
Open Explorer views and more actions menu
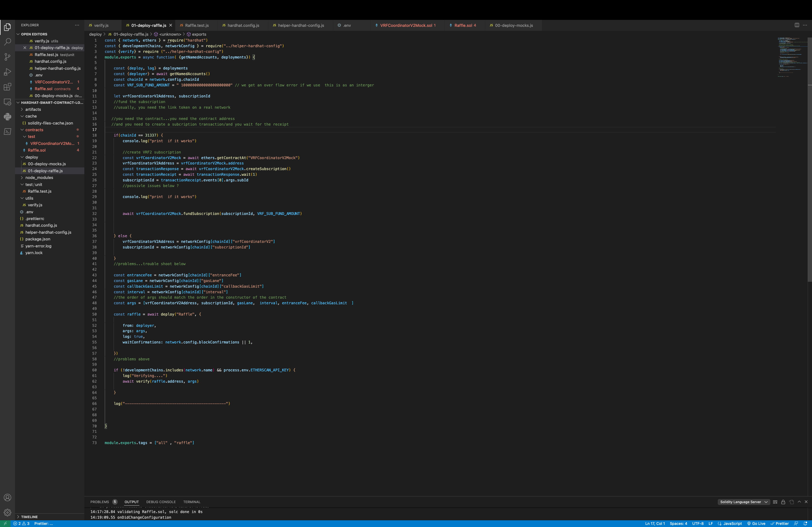tap(77, 25)
